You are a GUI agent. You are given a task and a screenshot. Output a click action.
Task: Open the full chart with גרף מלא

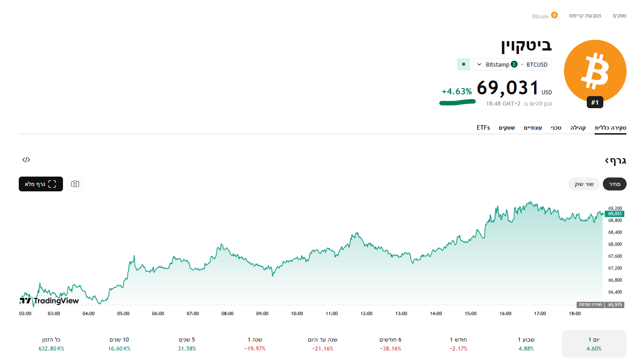click(41, 184)
